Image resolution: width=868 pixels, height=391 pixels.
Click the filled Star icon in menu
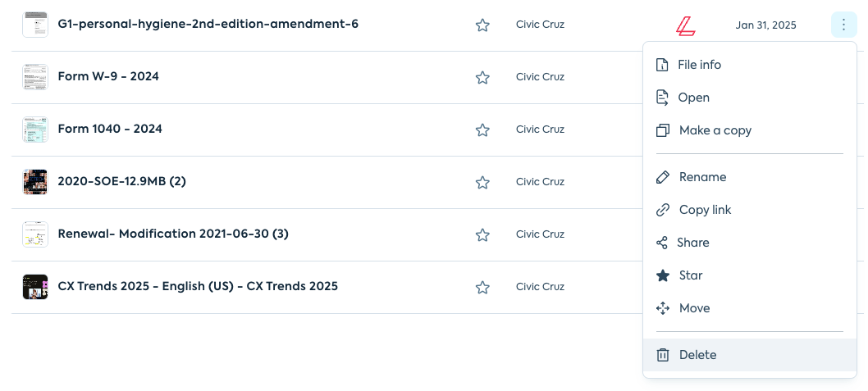663,275
